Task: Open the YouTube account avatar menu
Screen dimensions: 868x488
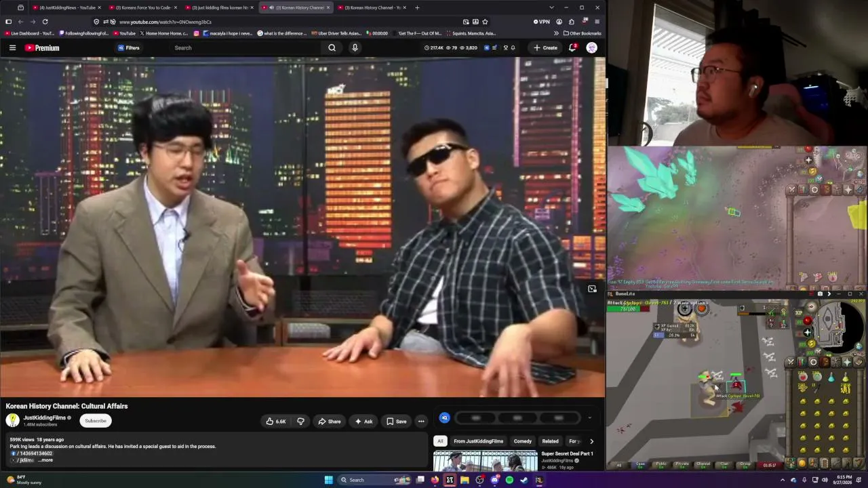Action: click(592, 47)
